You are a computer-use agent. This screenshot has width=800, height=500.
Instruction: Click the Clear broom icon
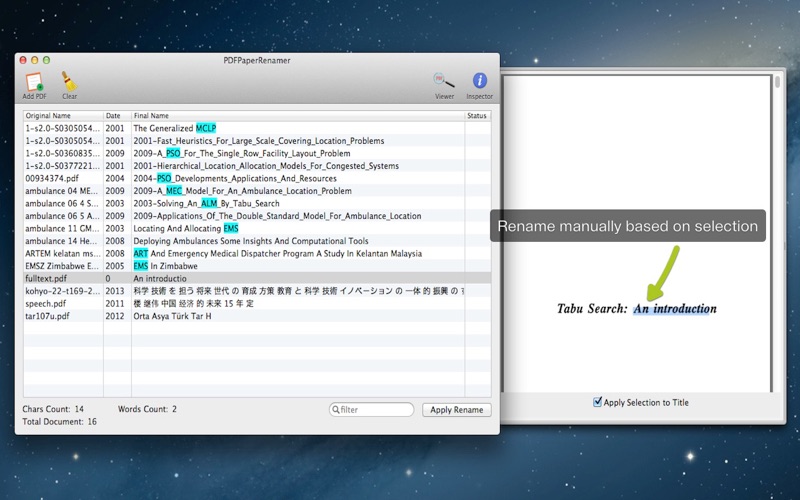tap(69, 82)
